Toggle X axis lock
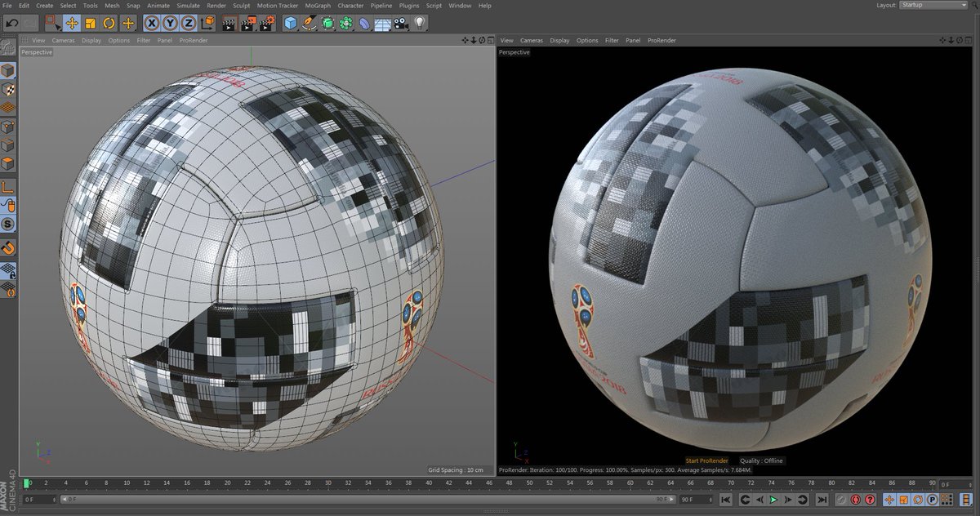Image resolution: width=980 pixels, height=516 pixels. point(154,23)
